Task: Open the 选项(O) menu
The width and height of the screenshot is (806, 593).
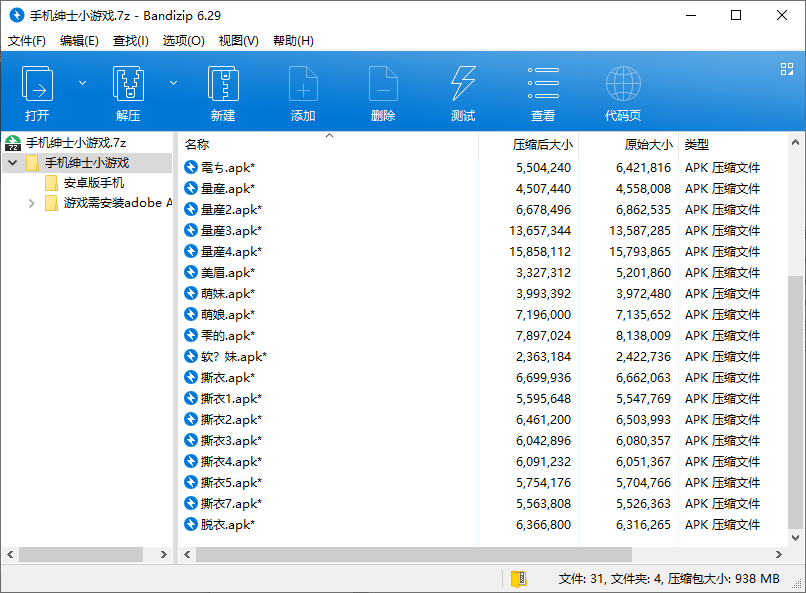Action: point(184,41)
